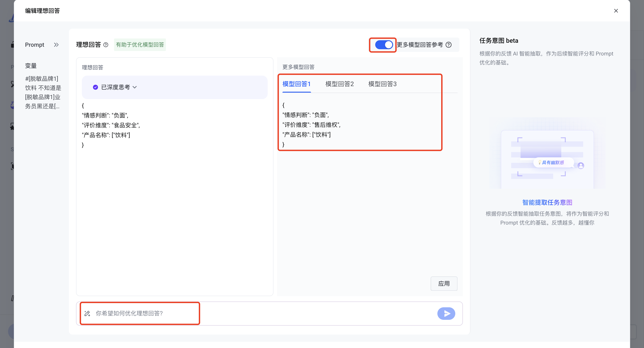Click the purple checkmark deep-thinking icon
The image size is (644, 348).
[x=95, y=87]
